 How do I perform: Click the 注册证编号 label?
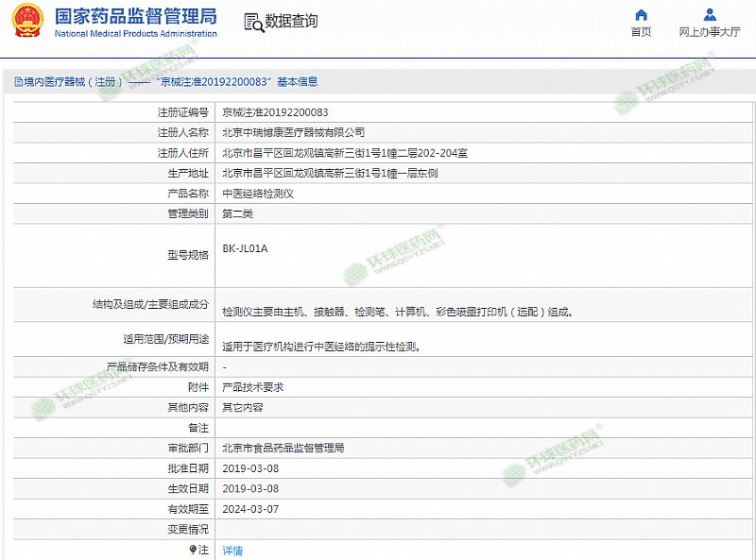pyautogui.click(x=182, y=112)
